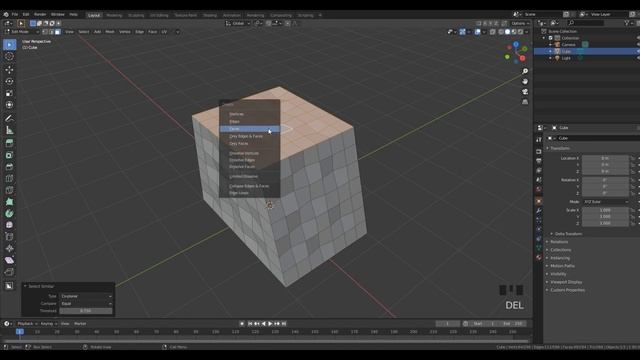
Task: Open the Edit Mode dropdown
Action: tap(21, 32)
